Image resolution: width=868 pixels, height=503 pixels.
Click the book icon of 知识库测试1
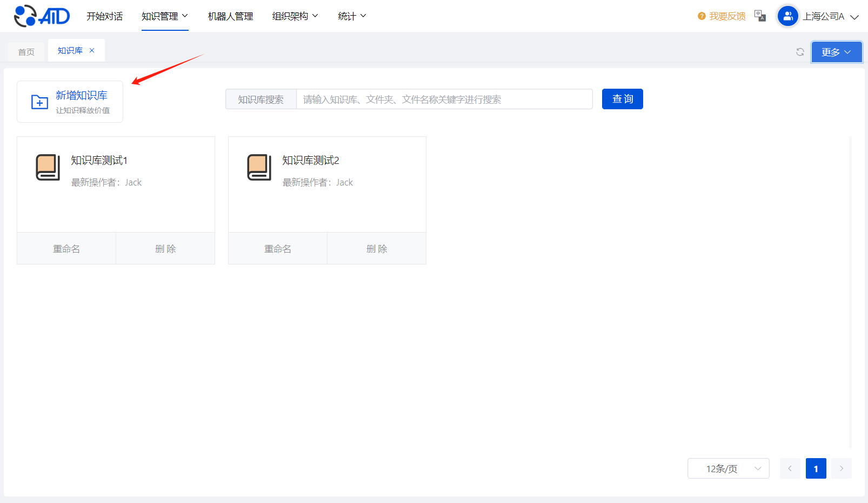(48, 167)
